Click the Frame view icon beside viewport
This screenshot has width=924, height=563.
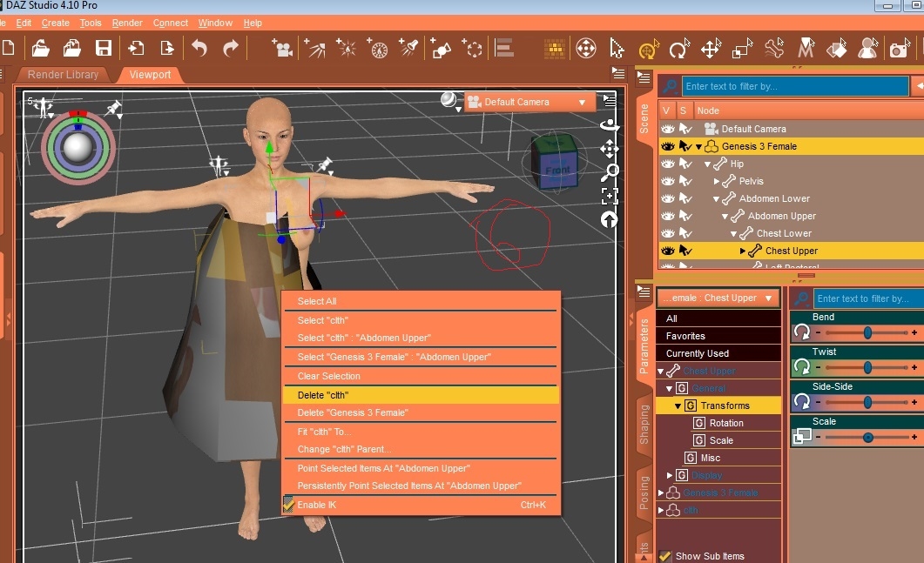coord(610,196)
